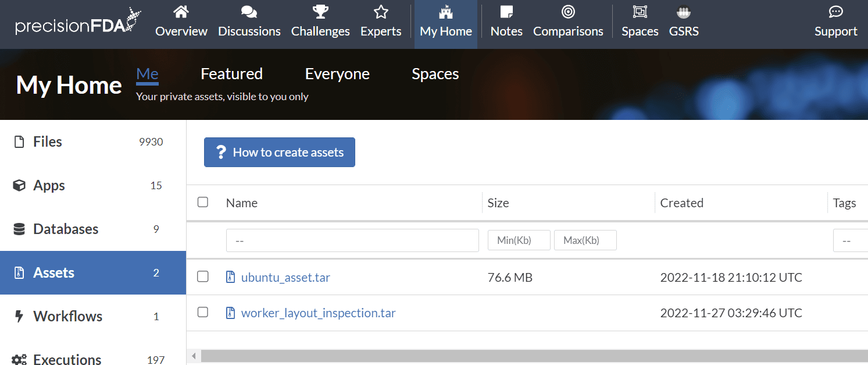
Task: Open Support chat bubble icon
Action: pyautogui.click(x=835, y=12)
